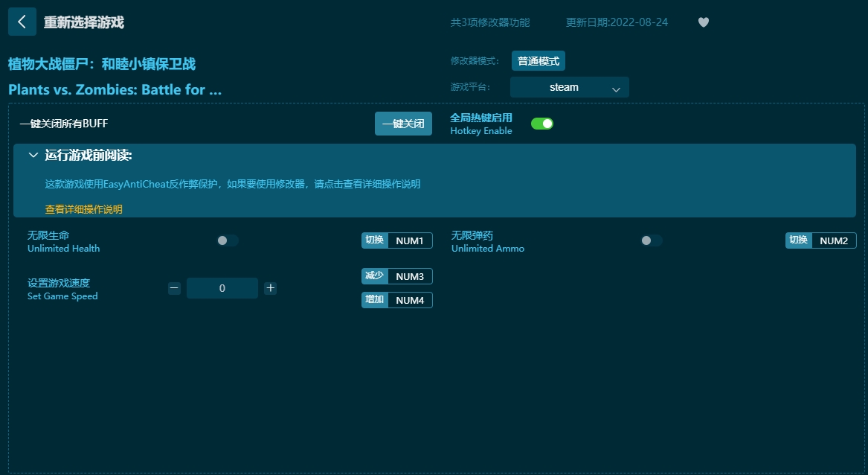Click the 切换 label beside NUM2
The width and height of the screenshot is (868, 475).
[x=798, y=240]
